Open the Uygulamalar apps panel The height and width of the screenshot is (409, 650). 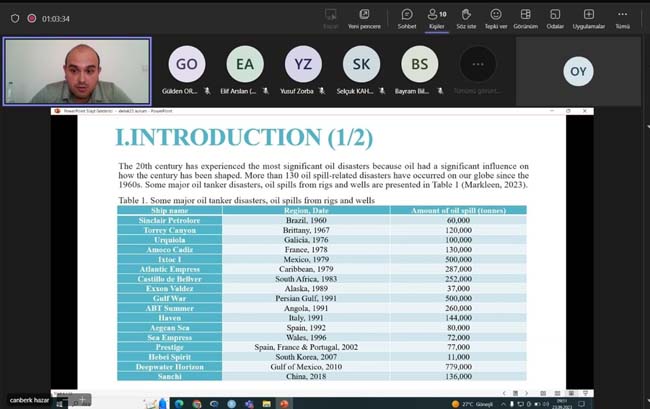click(x=589, y=17)
